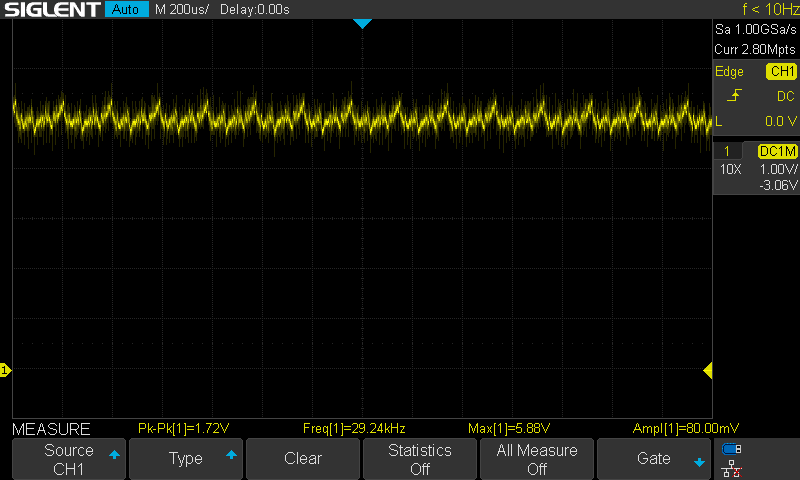Click the CH1 trigger source badge
Viewport: 800px width, 480px height.
point(780,72)
